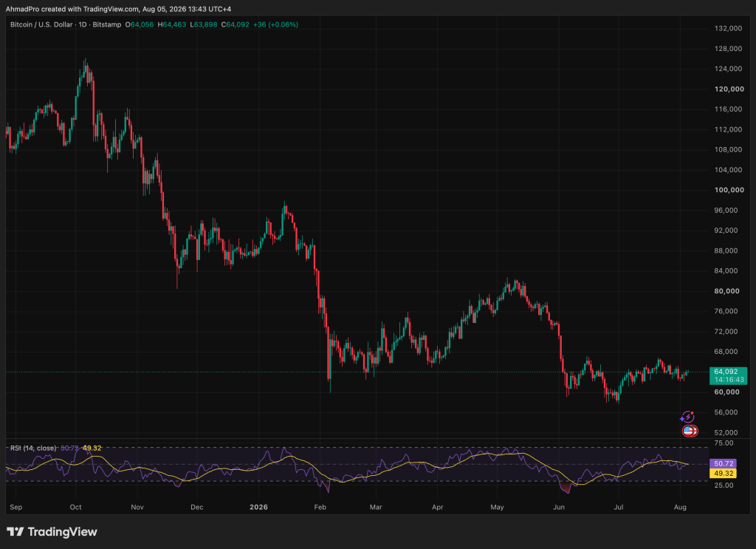Image resolution: width=756 pixels, height=549 pixels.
Task: Click the bold 80,000 price scale label
Action: point(726,291)
